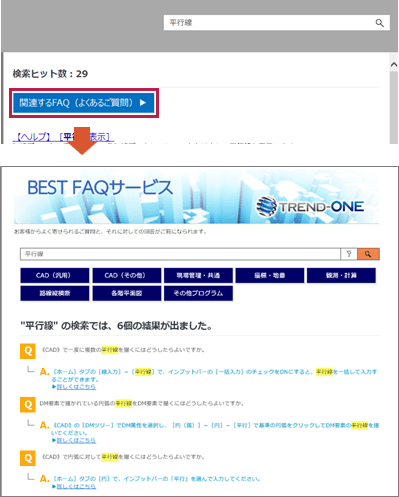The height and width of the screenshot is (497, 399).
Task: Open 関連するFAQ (よくあるご質問) button
Action: (x=84, y=103)
